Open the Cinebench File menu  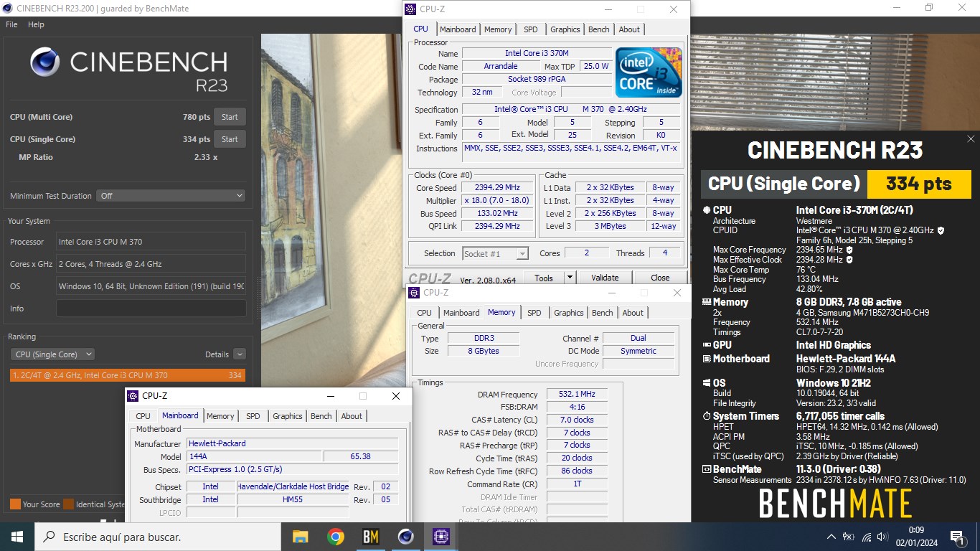click(11, 24)
